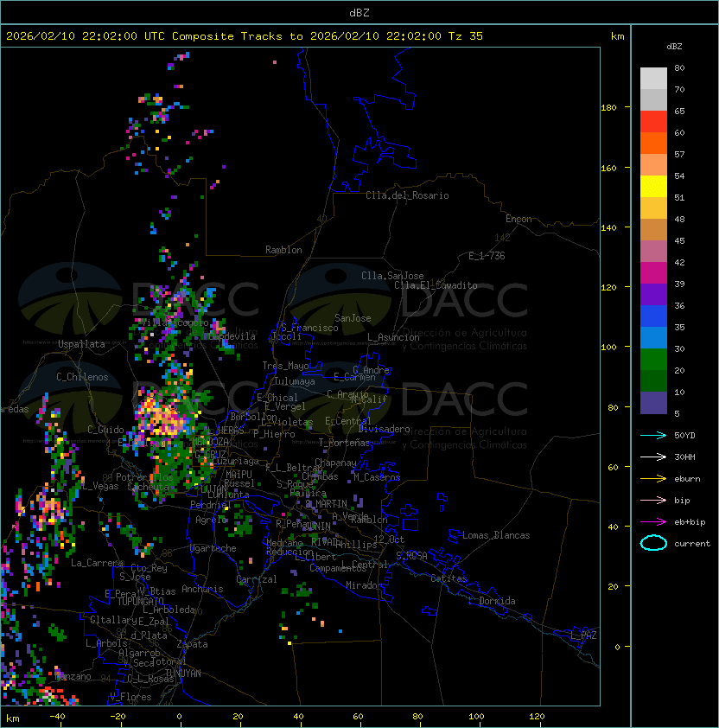Image resolution: width=719 pixels, height=728 pixels.
Task: Select the light gray 70-80 dBZ swatch
Action: coord(653,79)
